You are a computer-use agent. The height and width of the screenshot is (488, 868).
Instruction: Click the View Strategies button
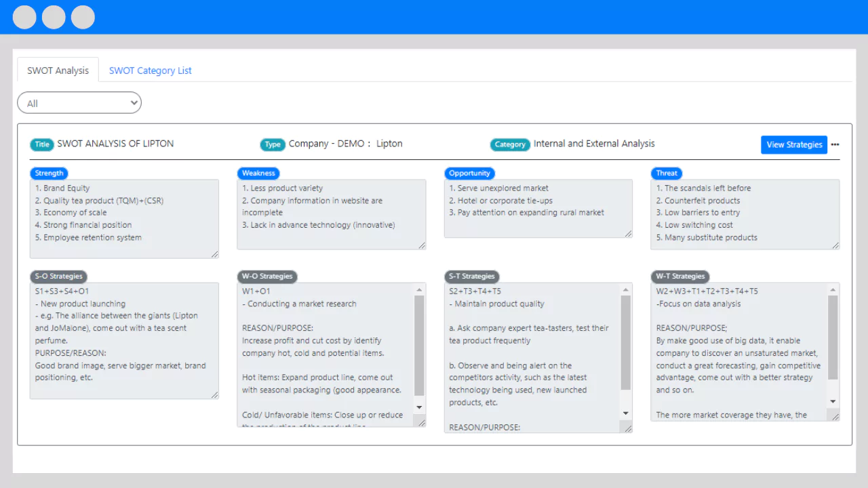(x=794, y=144)
